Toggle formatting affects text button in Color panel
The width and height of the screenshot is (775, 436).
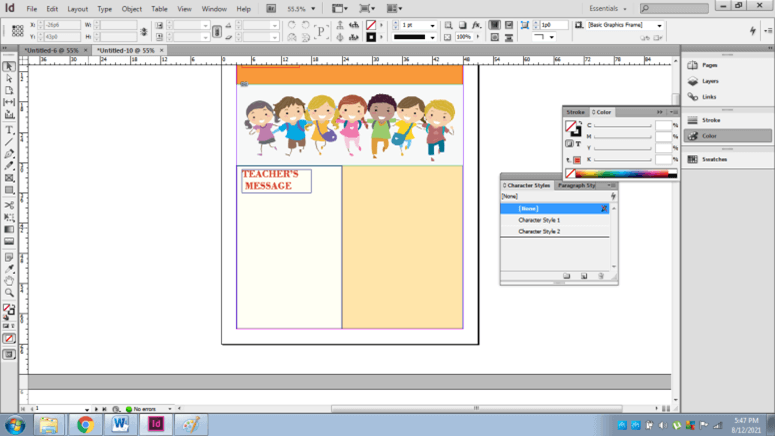(x=578, y=144)
